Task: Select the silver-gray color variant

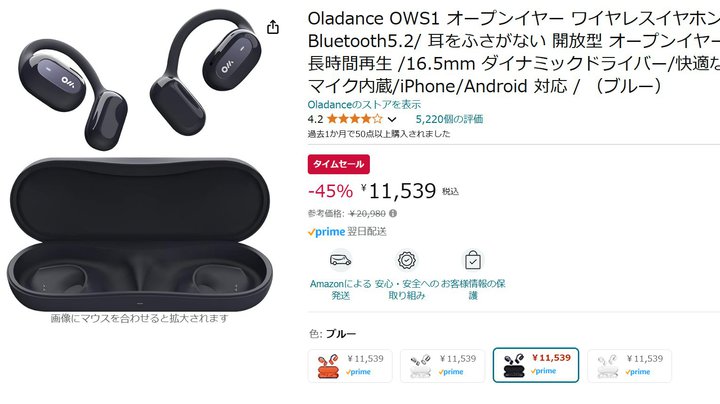Action: pos(442,366)
